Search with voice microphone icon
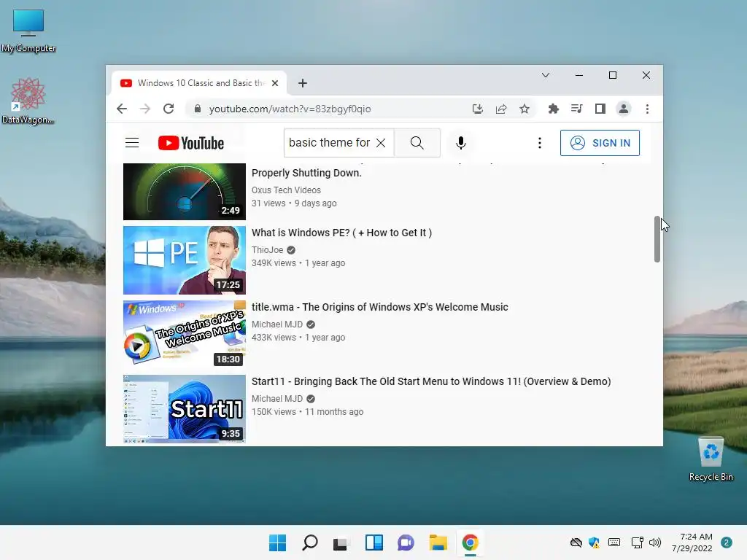747x560 pixels. pyautogui.click(x=461, y=143)
